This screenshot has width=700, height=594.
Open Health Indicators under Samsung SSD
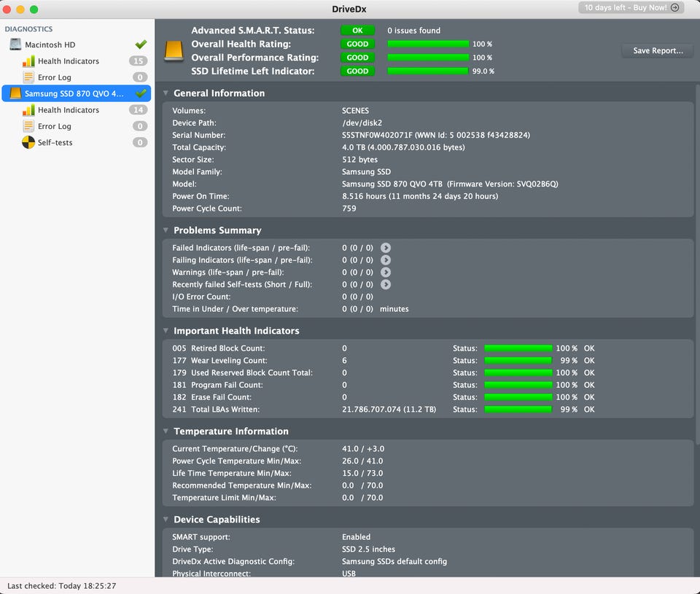(77, 110)
